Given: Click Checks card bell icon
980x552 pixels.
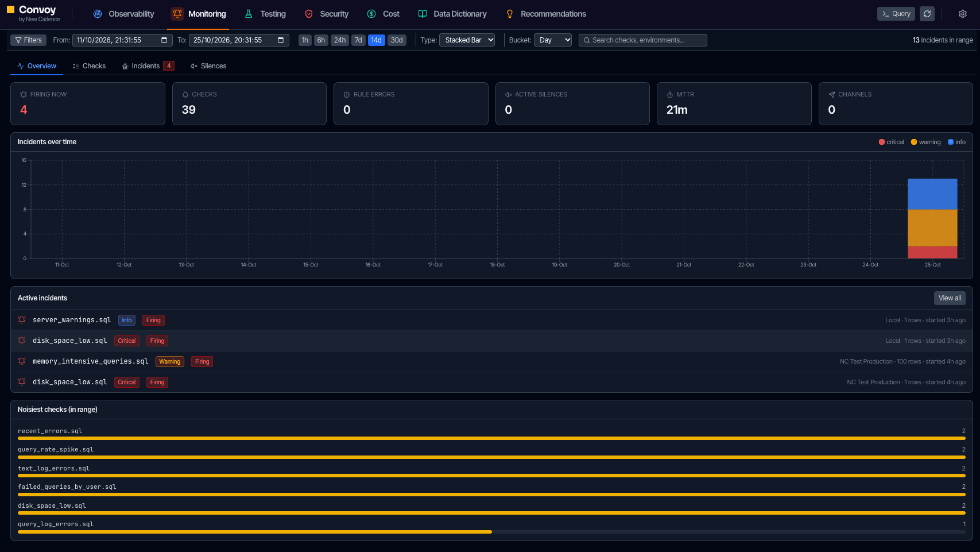Looking at the screenshot, I should 185,94.
